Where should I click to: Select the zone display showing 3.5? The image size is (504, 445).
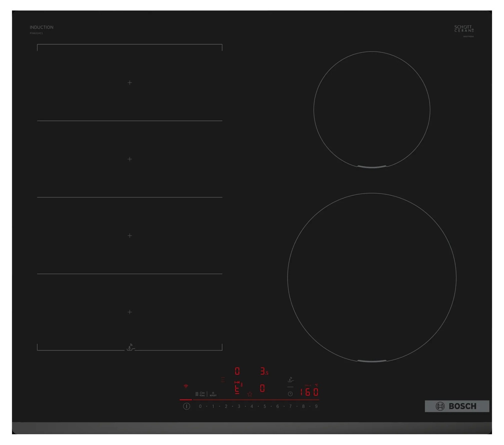pos(264,371)
